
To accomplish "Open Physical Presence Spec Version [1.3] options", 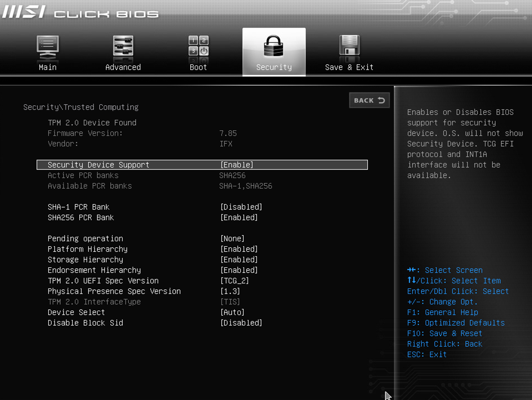I will [230, 291].
